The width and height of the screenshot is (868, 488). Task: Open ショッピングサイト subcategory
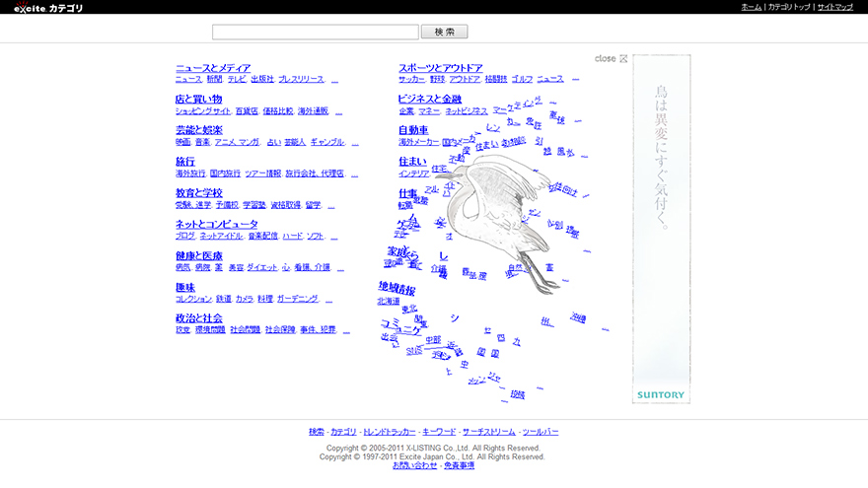tap(202, 111)
